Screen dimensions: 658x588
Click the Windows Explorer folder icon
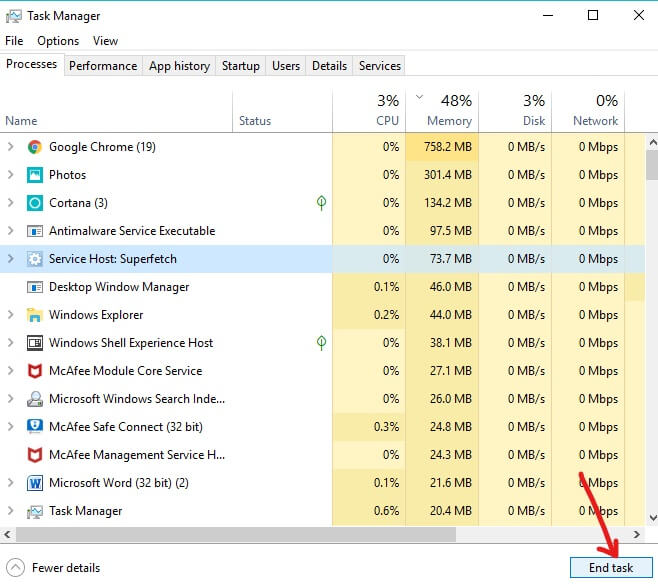(34, 315)
